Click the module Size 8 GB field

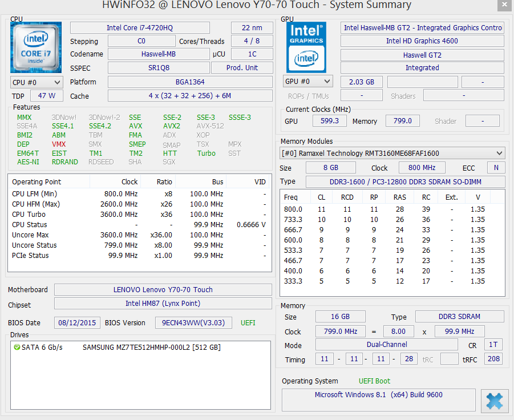click(331, 168)
